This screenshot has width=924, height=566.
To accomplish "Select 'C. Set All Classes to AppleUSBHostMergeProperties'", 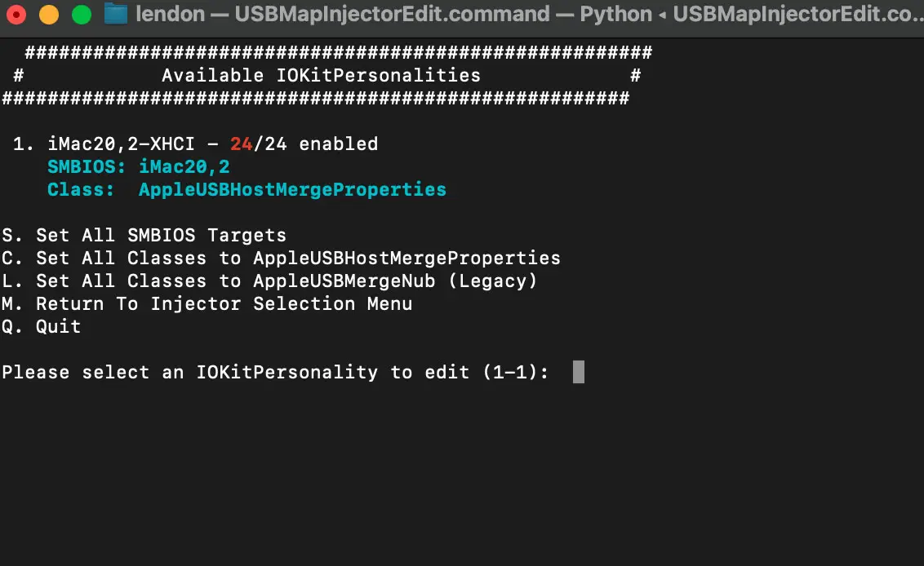I will coord(281,259).
